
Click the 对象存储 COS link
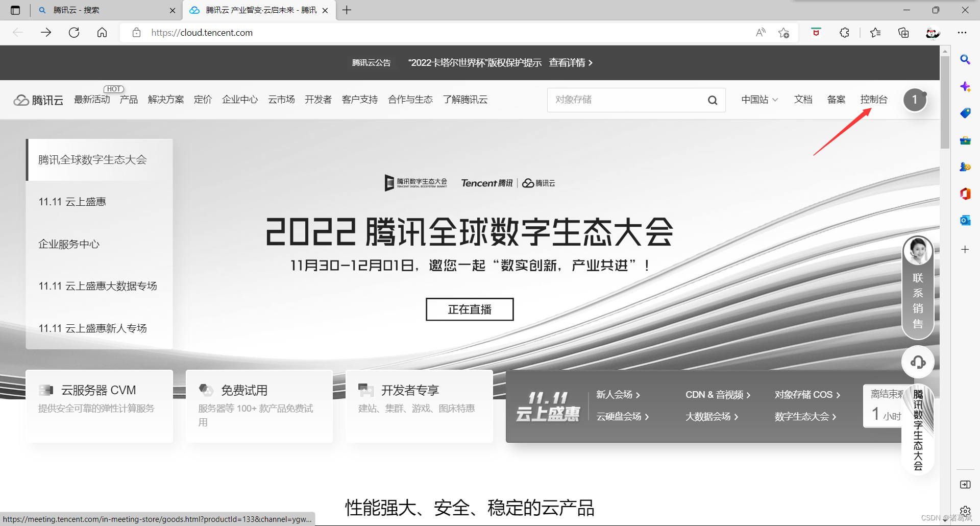click(x=807, y=395)
